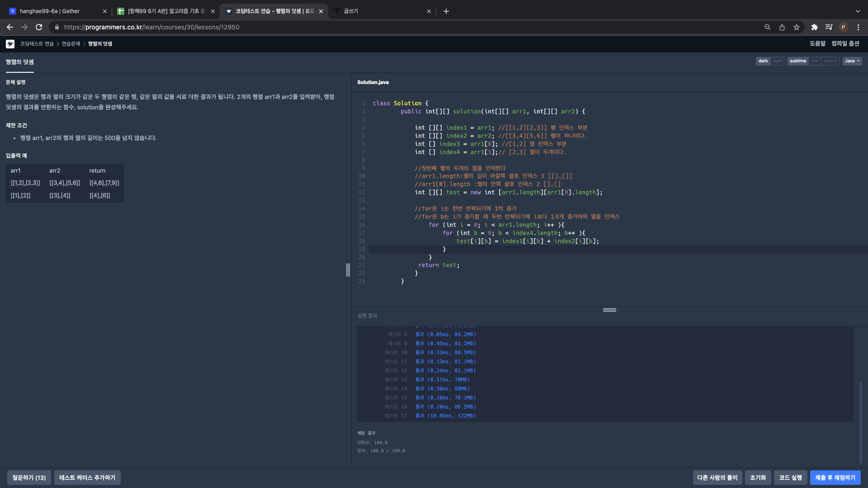Click the share page icon
Screen dimensions: 868x488
pos(782,27)
